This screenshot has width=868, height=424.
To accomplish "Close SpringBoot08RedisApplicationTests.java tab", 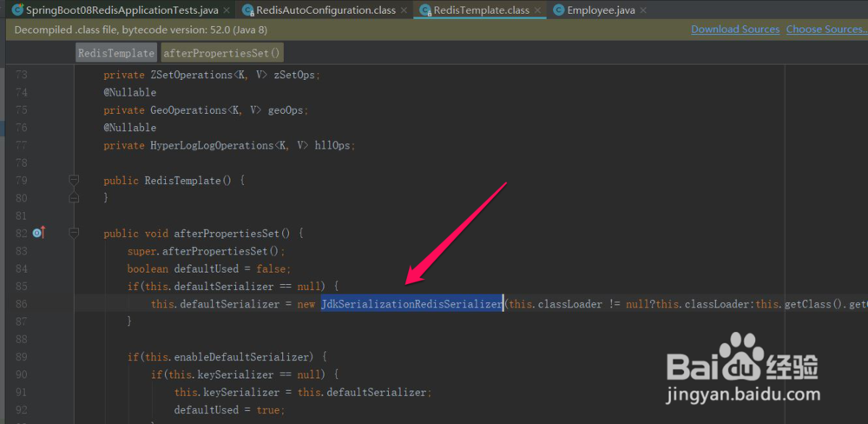I will 226,10.
